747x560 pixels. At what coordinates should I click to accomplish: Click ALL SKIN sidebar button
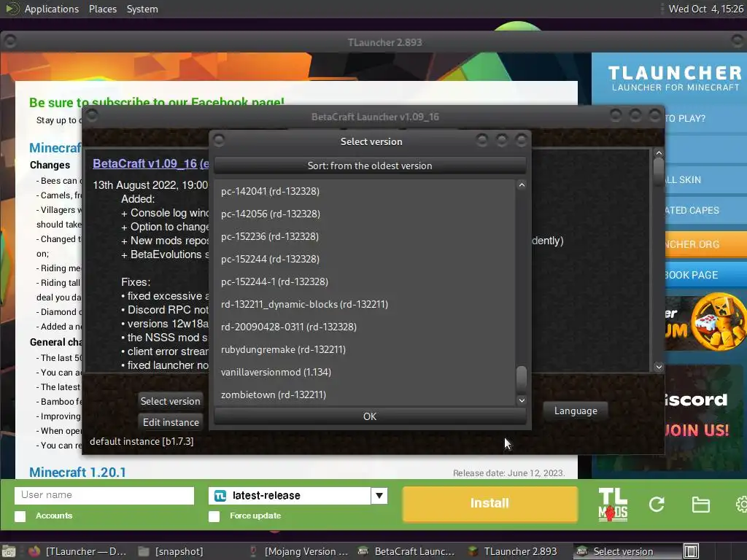[x=705, y=179]
